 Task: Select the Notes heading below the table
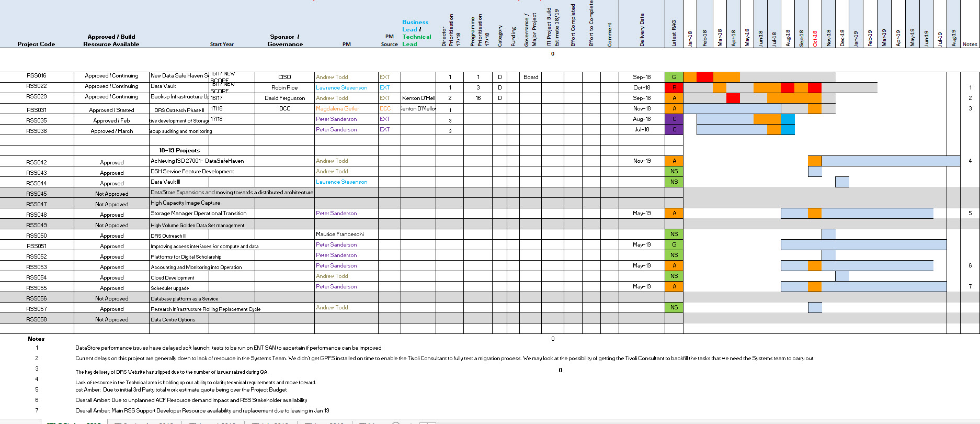[36, 339]
